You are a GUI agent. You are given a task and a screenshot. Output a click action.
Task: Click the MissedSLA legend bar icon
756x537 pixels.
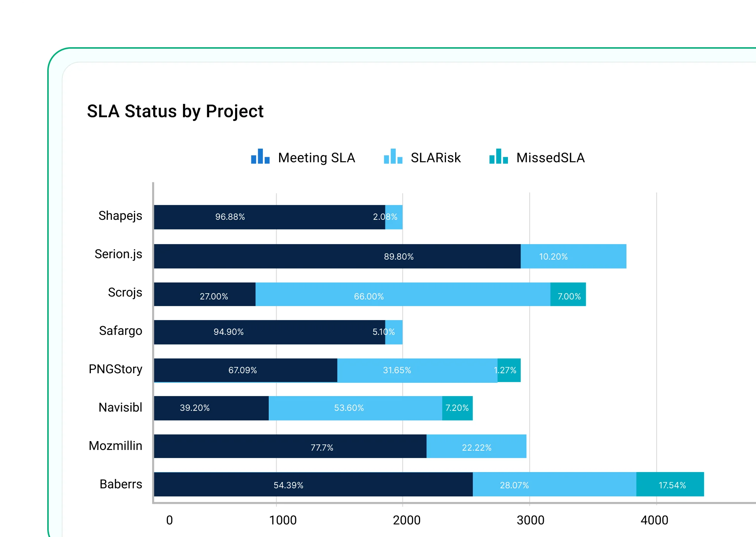click(498, 157)
